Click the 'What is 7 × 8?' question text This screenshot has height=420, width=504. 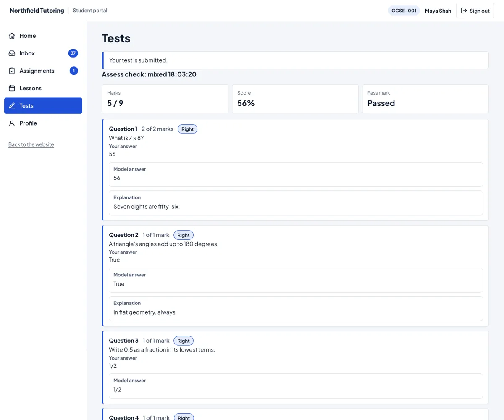click(126, 138)
